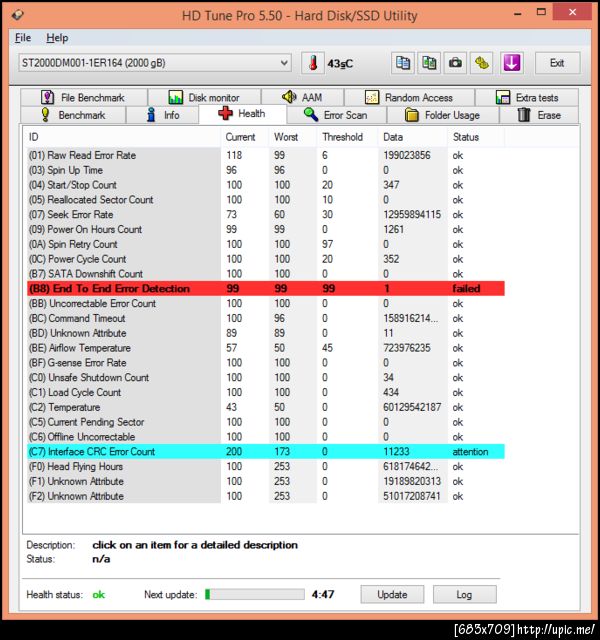The width and height of the screenshot is (600, 640).
Task: Click the thermometer temperature icon
Action: [x=313, y=63]
